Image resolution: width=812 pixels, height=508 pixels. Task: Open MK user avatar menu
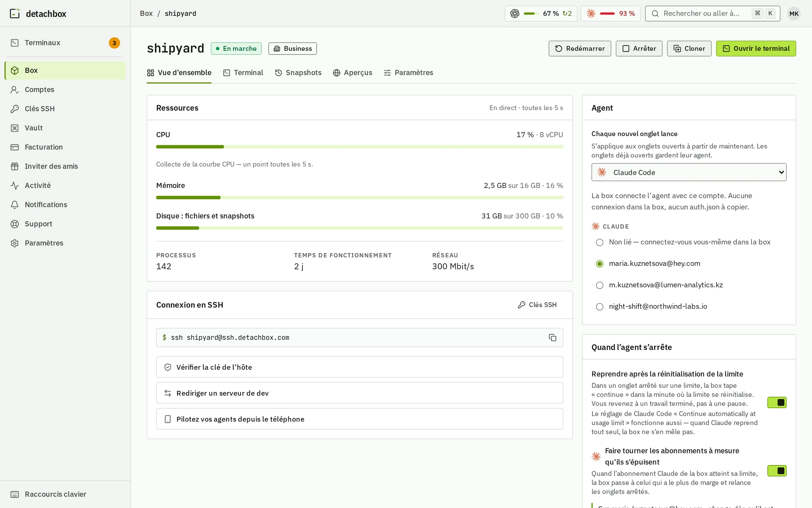click(x=794, y=14)
